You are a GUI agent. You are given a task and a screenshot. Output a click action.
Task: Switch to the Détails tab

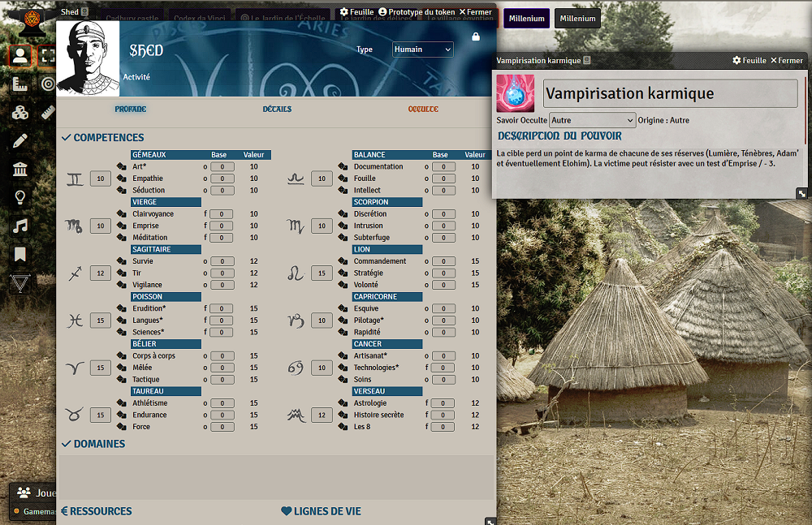[x=277, y=109]
